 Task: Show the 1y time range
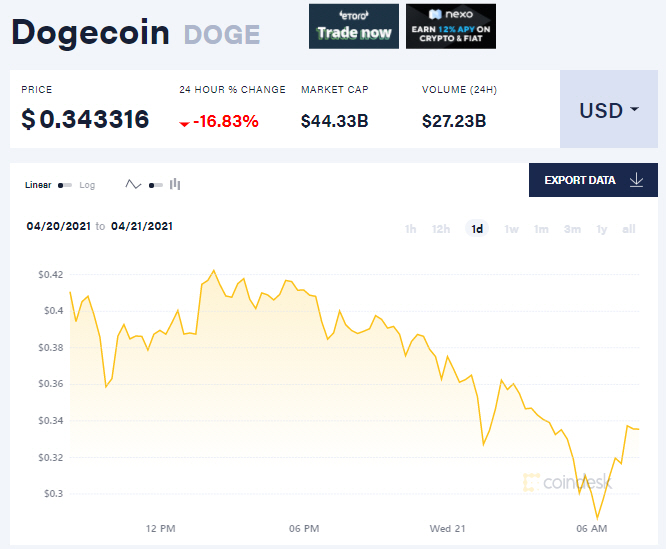click(601, 229)
